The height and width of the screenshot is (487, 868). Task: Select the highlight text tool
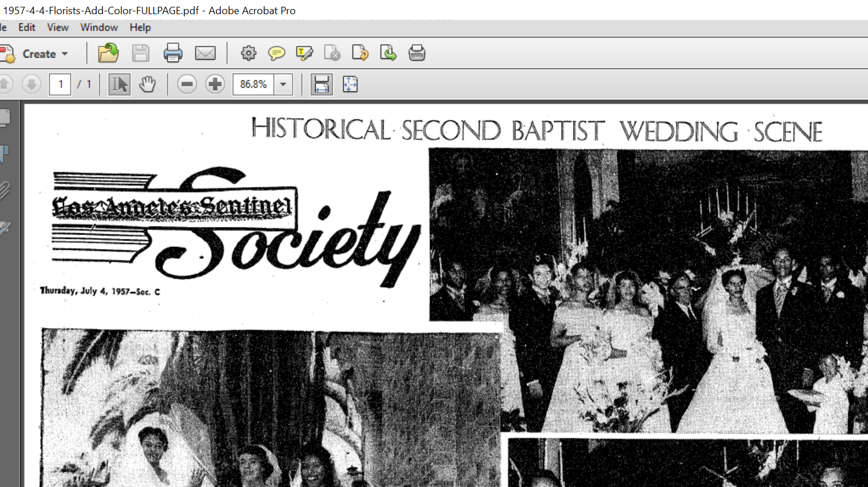point(304,53)
